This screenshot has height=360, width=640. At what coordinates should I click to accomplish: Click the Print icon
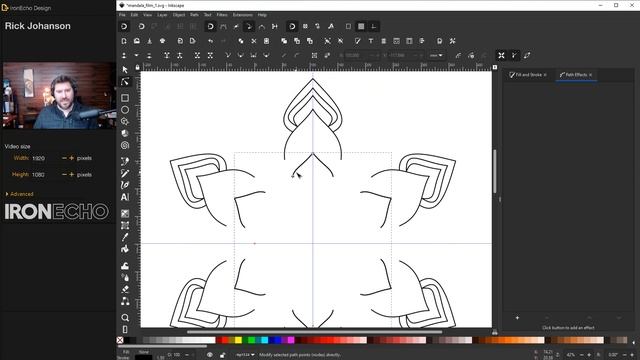[x=162, y=41]
